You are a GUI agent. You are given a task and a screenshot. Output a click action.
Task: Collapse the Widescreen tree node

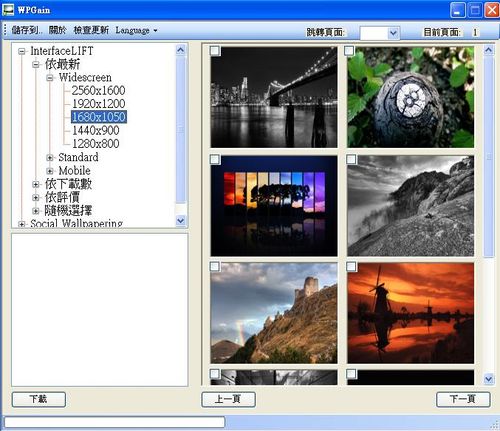point(50,78)
